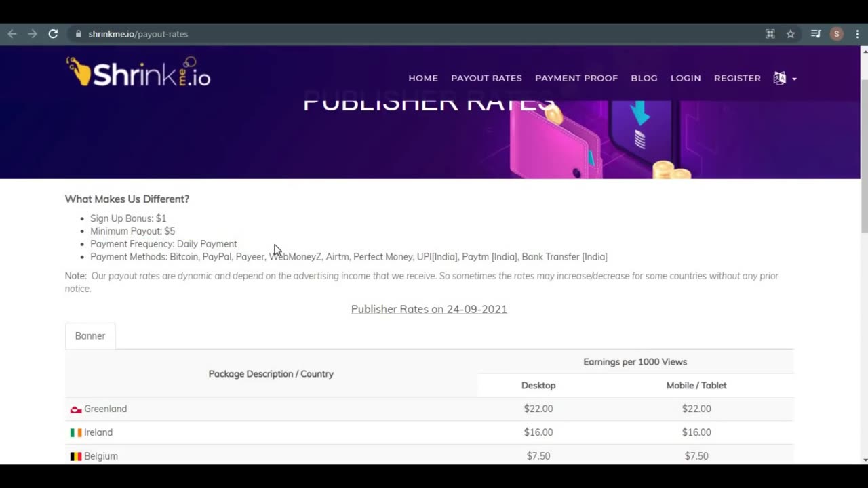This screenshot has width=868, height=488.
Task: Go back with the browser back arrow
Action: 12,34
